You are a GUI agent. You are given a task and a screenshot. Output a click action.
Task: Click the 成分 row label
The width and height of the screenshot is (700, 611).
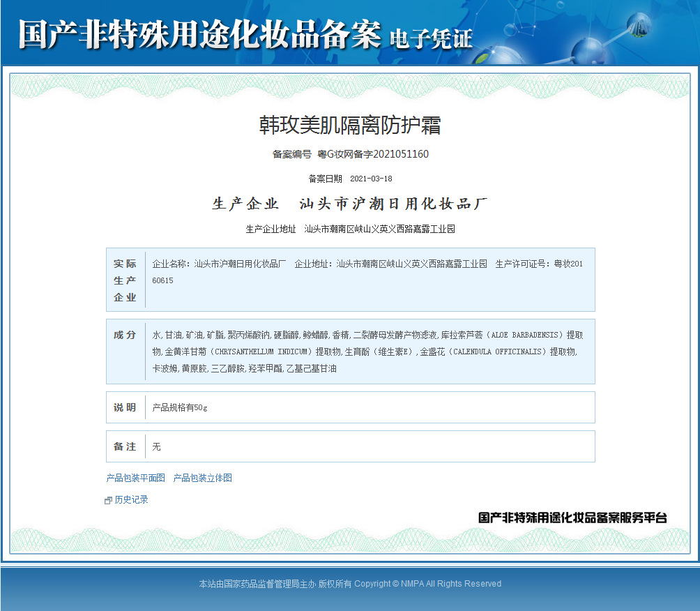pyautogui.click(x=125, y=335)
